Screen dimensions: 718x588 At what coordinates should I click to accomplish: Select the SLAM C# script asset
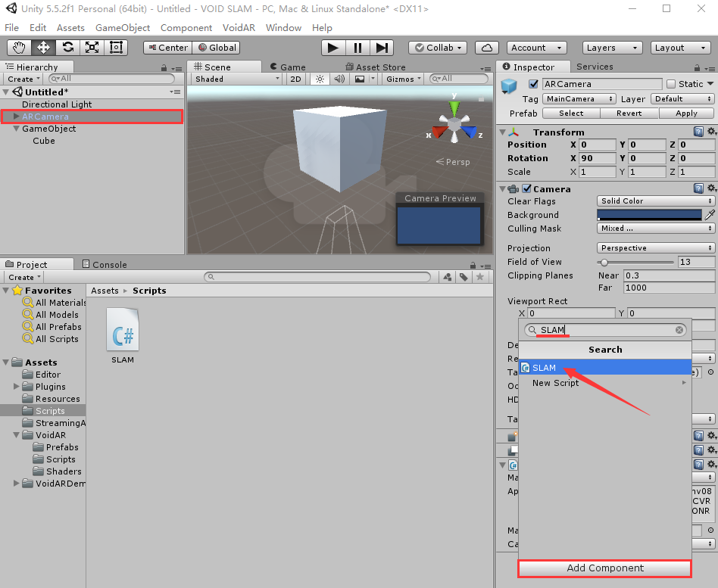[x=123, y=336]
